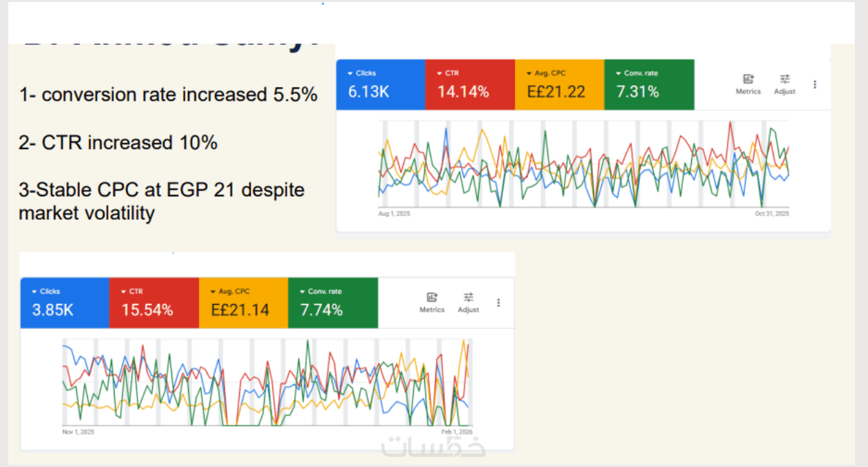Click the Arabic watermark logo at bottom
This screenshot has width=868, height=467.
pos(433,447)
